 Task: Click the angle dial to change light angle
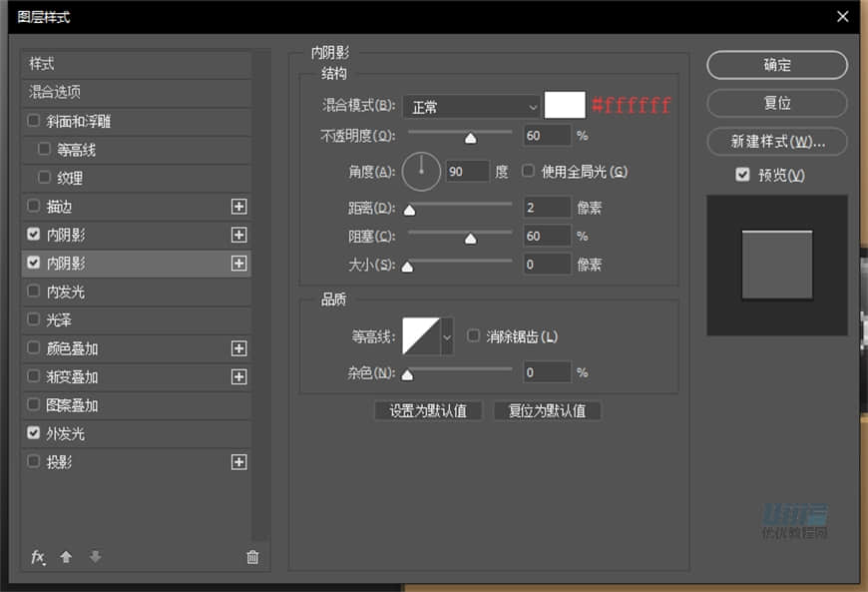coord(421,171)
